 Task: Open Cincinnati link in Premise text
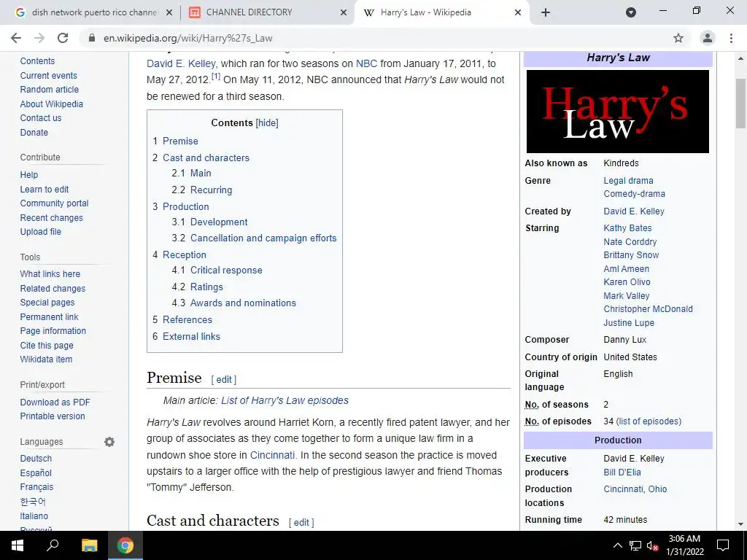coord(272,455)
